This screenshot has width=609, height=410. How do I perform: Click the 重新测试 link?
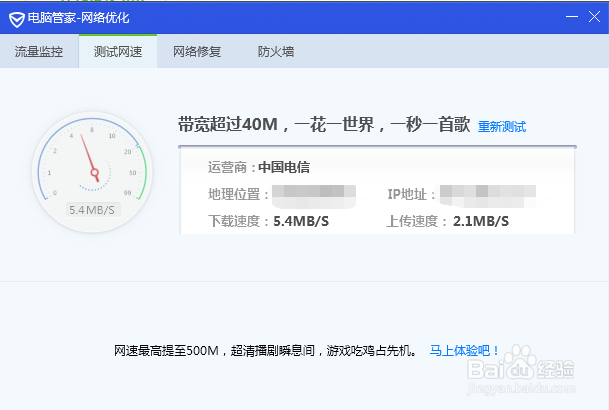click(502, 127)
